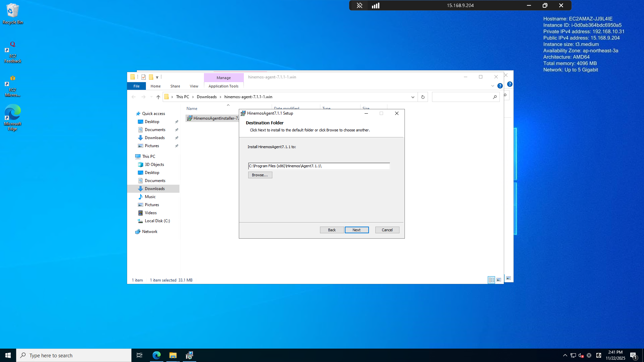The height and width of the screenshot is (362, 644).
Task: Open the View ribbon tab
Action: click(194, 86)
